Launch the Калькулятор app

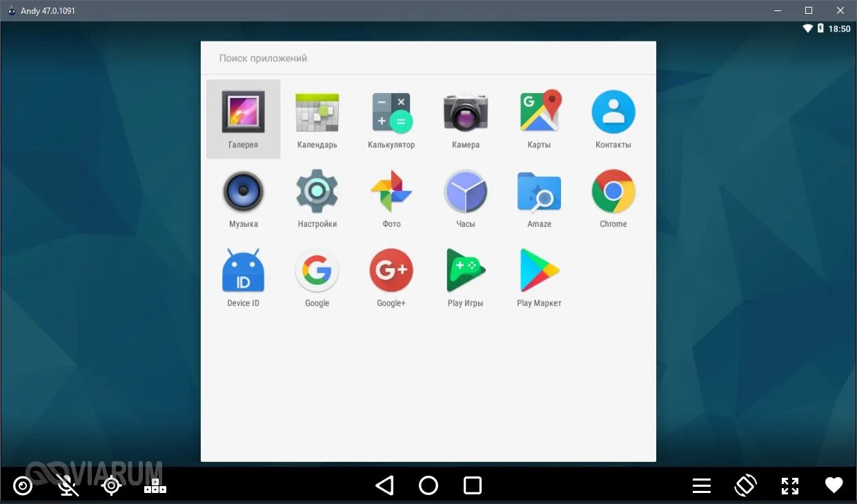point(391,119)
